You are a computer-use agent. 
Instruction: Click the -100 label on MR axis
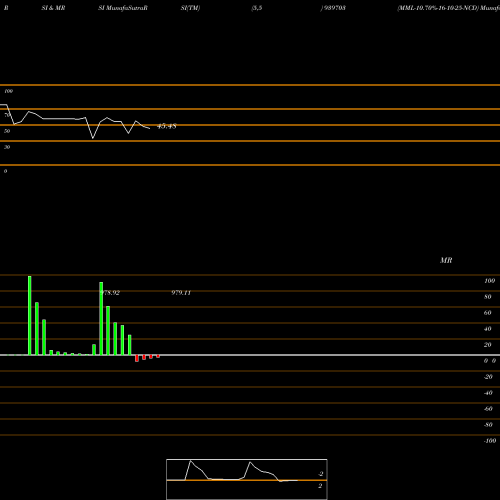coord(490,441)
